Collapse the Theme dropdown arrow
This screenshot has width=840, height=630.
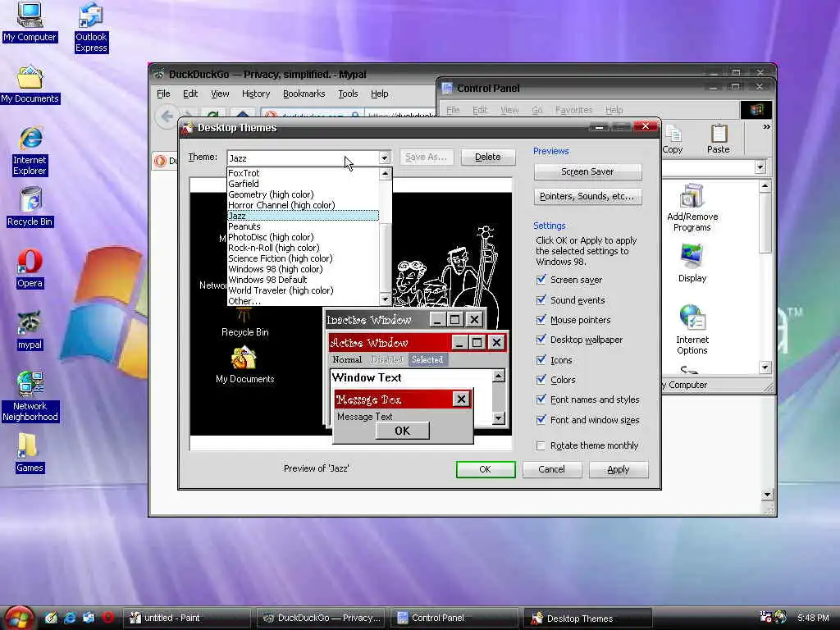tap(384, 158)
